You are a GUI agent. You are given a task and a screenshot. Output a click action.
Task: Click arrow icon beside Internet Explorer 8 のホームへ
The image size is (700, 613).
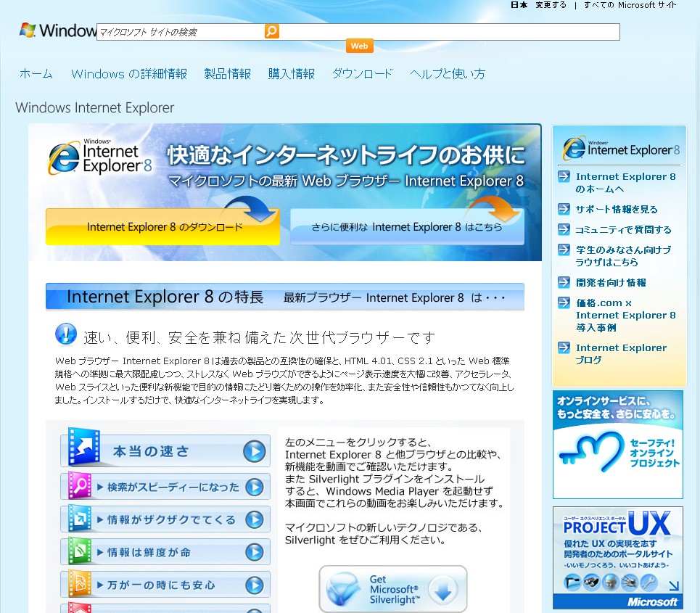564,176
